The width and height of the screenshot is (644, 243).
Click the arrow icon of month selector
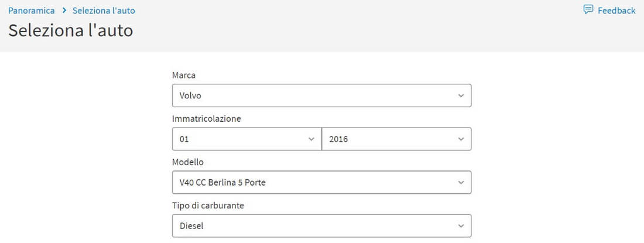pos(311,139)
